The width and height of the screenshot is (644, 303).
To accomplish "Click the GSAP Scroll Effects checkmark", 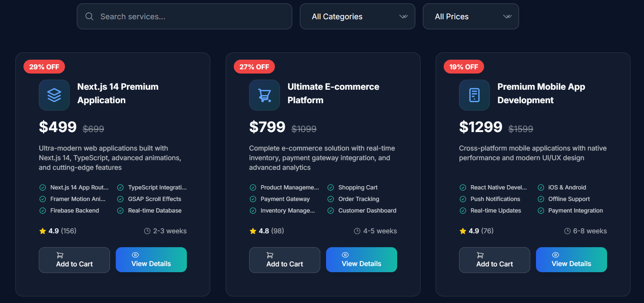I will point(120,199).
